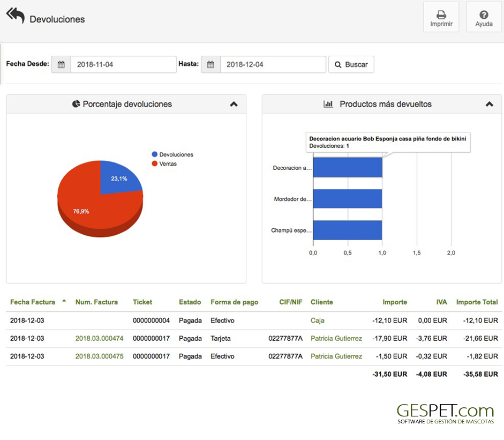Click the summed -31,50 EUR Importe total
The width and height of the screenshot is (504, 440).
(x=389, y=374)
